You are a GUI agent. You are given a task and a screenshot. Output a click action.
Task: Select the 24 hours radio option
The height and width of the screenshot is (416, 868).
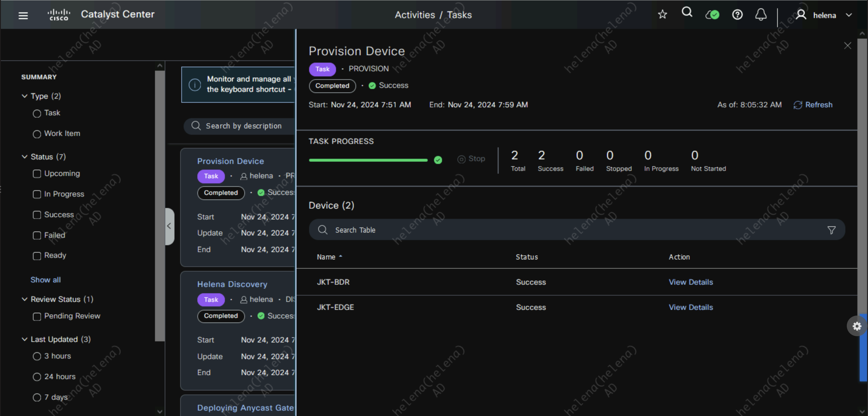point(37,377)
